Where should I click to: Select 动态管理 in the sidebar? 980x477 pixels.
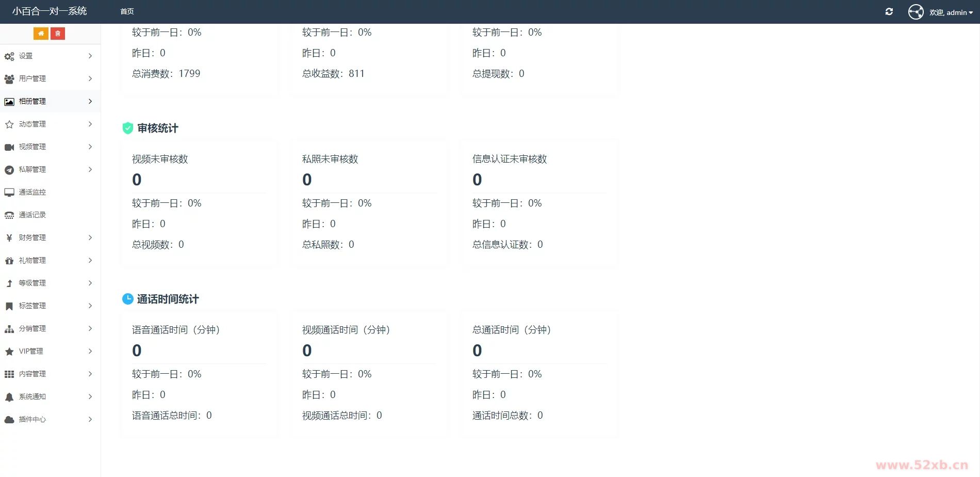[x=32, y=124]
